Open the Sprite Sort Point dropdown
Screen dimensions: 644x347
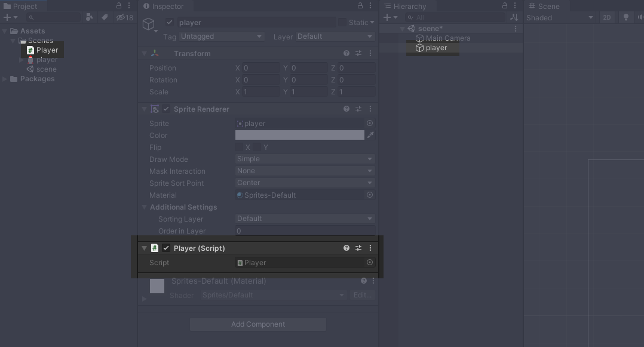305,183
